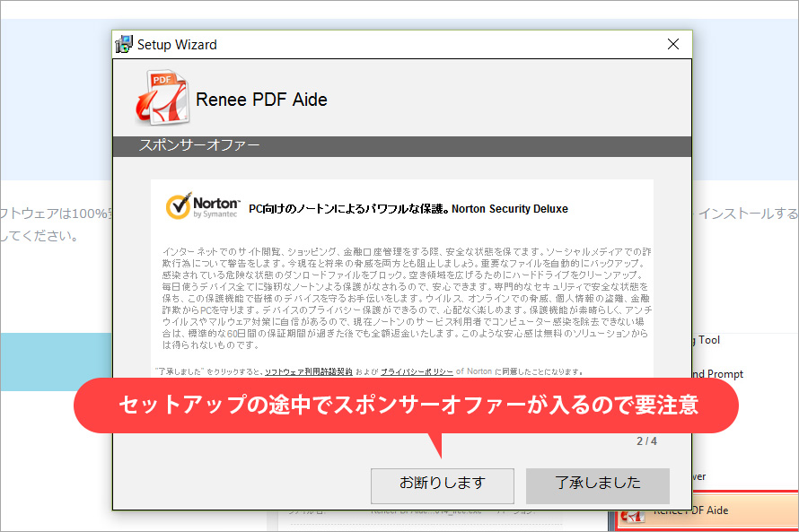Click the Norton by Symantec logo

coord(203,205)
